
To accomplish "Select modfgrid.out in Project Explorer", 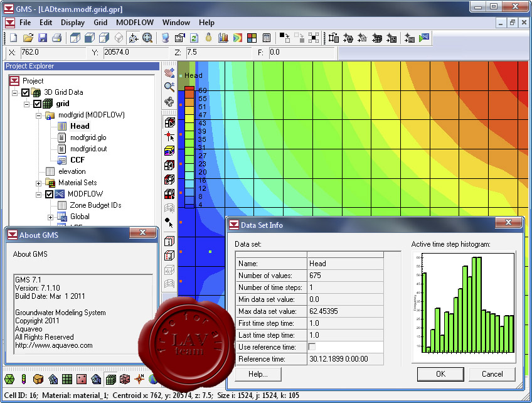I will (x=88, y=149).
